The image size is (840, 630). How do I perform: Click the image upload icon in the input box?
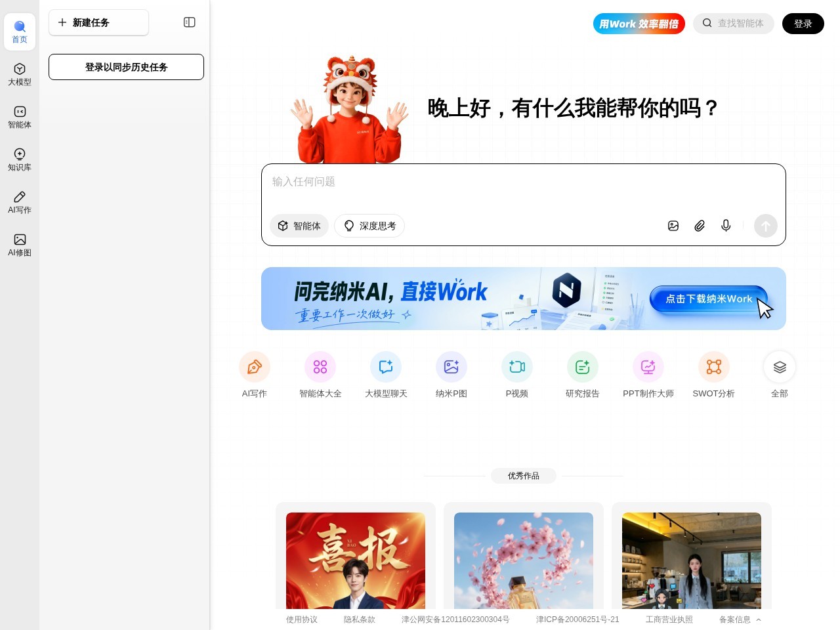[x=673, y=226]
